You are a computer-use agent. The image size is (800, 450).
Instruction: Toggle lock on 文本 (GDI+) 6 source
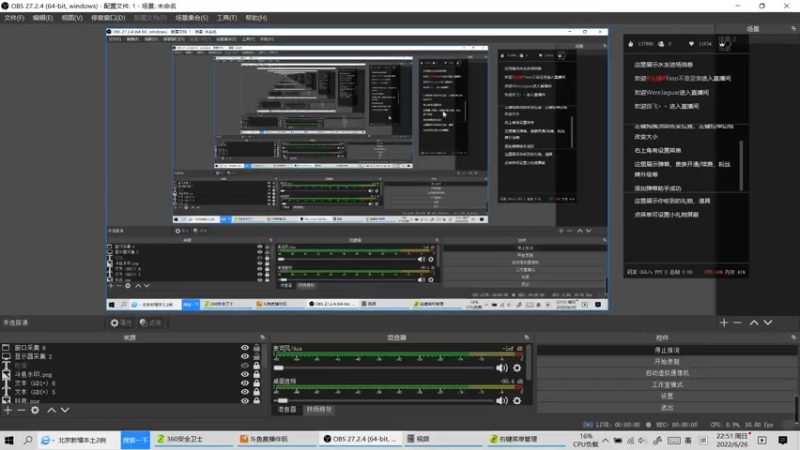pyautogui.click(x=257, y=383)
